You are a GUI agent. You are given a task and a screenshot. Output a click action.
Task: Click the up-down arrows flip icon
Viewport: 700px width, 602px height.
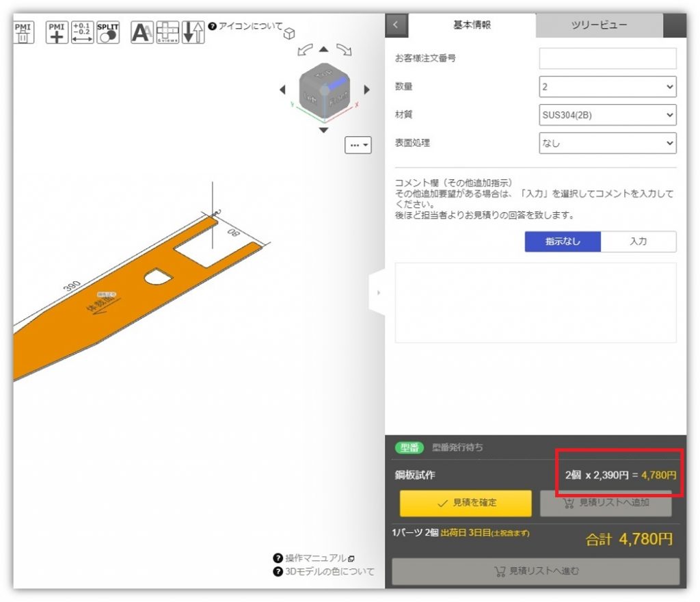tap(193, 32)
